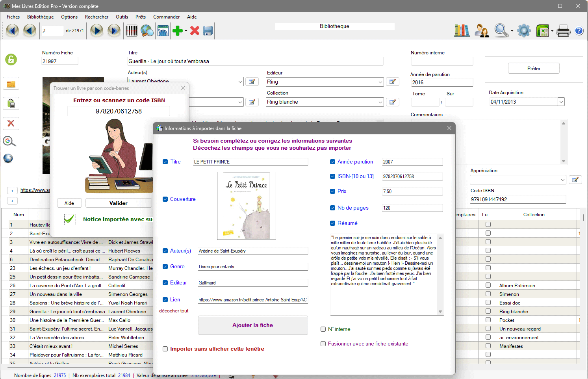
Task: Open help with the blue question mark
Action: point(579,31)
